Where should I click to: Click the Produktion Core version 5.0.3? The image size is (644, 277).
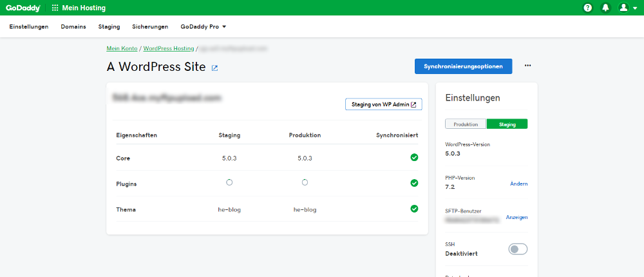[305, 158]
